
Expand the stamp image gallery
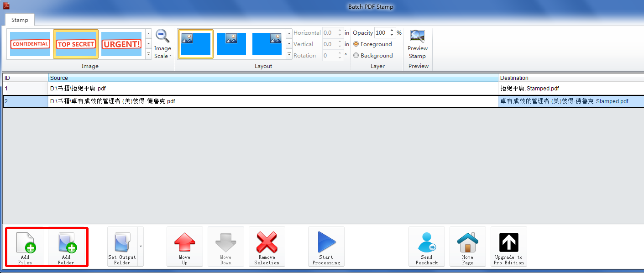click(x=148, y=54)
